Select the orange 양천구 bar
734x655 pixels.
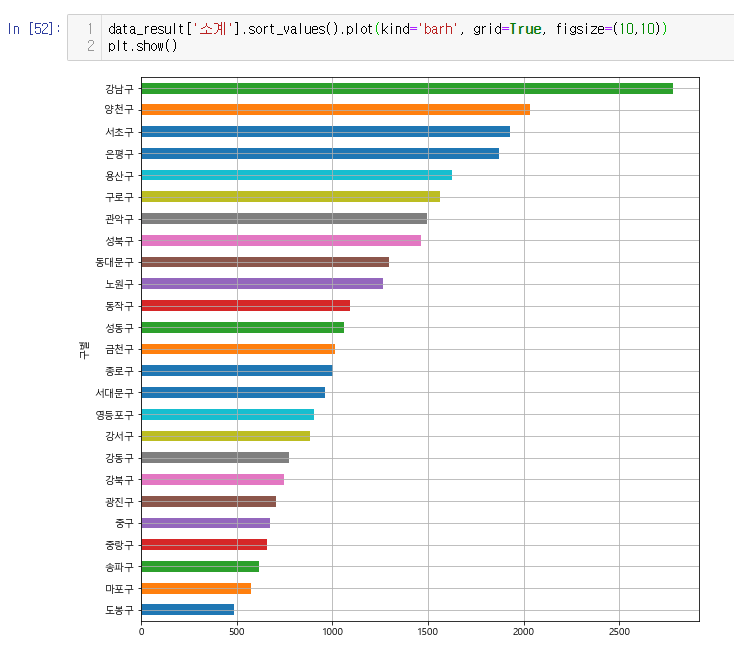(x=335, y=109)
